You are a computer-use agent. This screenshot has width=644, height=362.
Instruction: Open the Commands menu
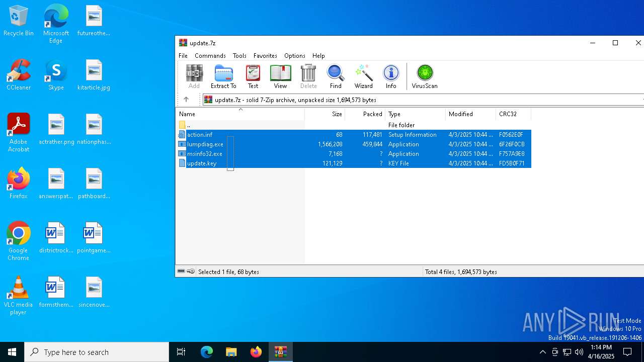[210, 56]
